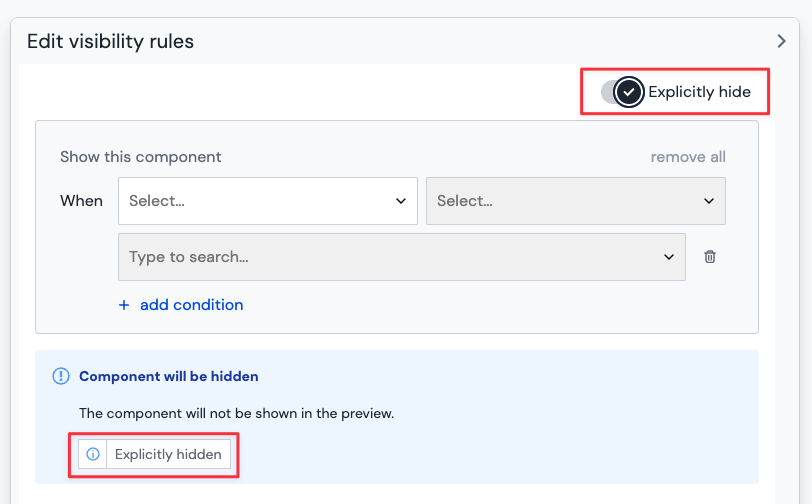Focus the Type to search field
This screenshot has width=812, height=504.
click(x=390, y=257)
